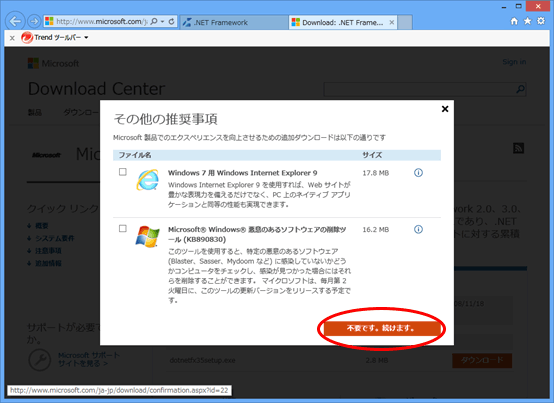Screen dimensions: 554x403
Task: Open the address bar dropdown arrow
Action: tap(163, 22)
